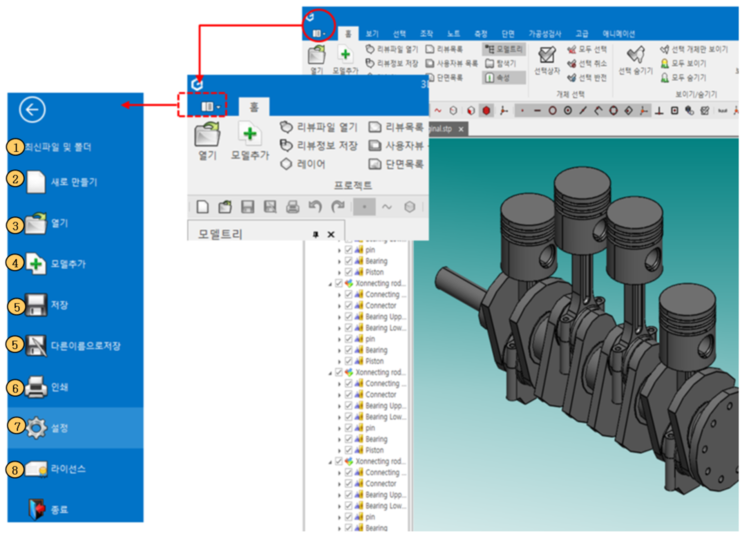Toggle checkbox of the second Xonnecting rod node
The height and width of the screenshot is (534, 740).
pyautogui.click(x=338, y=373)
